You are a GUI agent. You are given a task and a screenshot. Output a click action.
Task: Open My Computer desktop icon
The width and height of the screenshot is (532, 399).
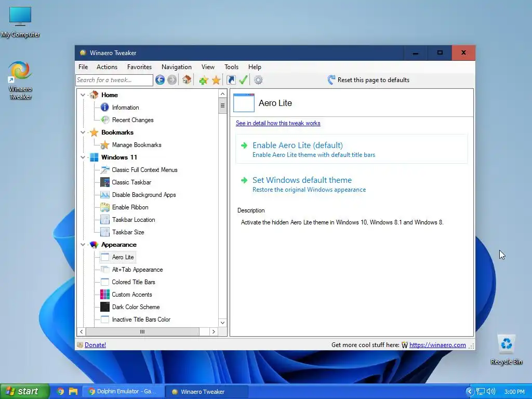20,16
